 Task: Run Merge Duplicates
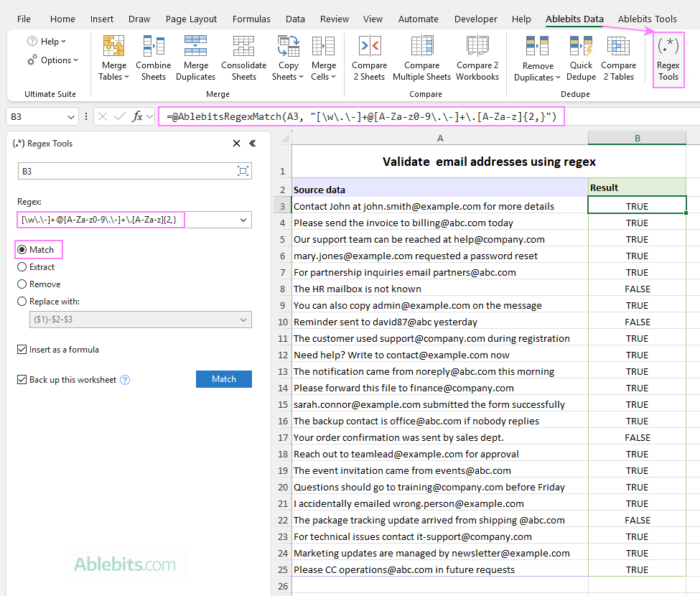click(x=195, y=58)
